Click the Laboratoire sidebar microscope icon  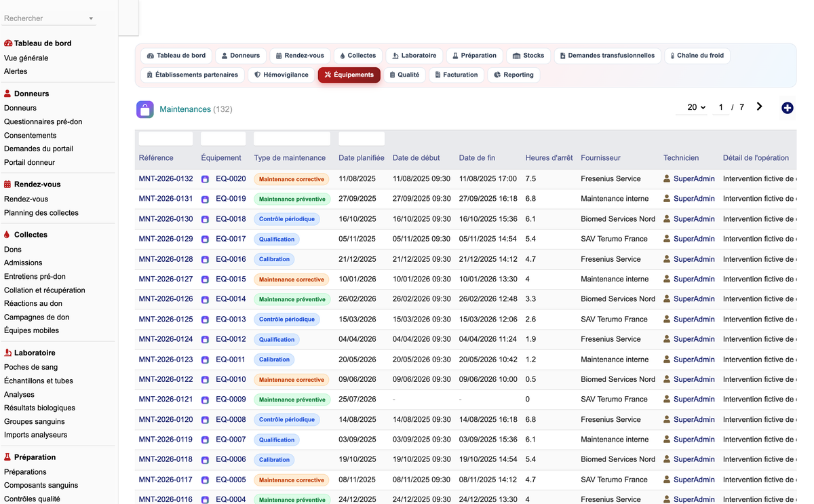(x=7, y=353)
